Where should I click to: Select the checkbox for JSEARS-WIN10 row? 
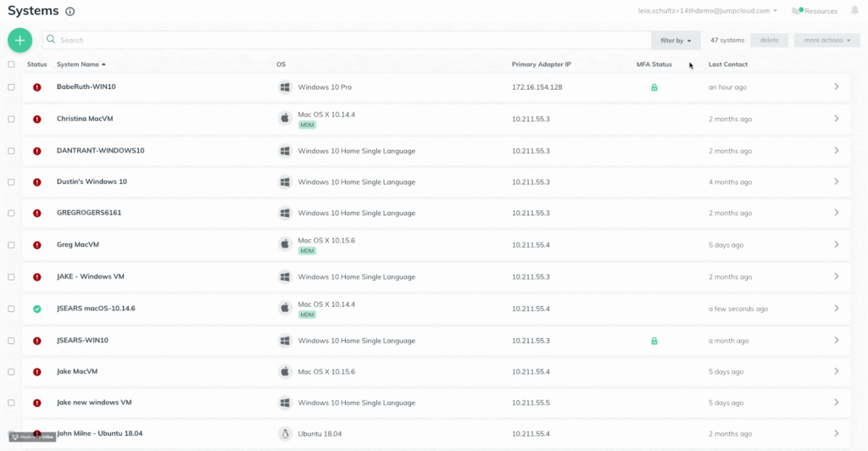pyautogui.click(x=11, y=341)
